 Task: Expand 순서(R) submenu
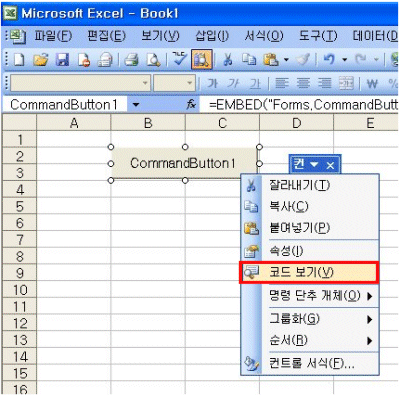click(310, 340)
